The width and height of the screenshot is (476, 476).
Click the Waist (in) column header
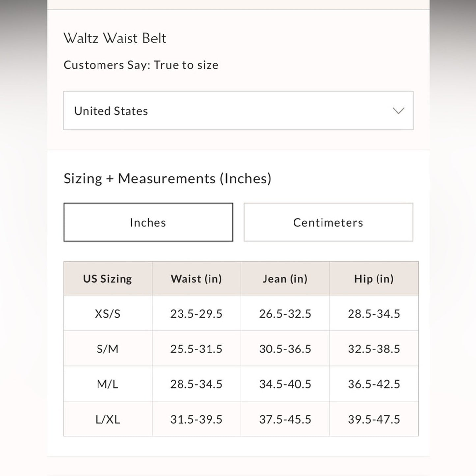pyautogui.click(x=196, y=279)
